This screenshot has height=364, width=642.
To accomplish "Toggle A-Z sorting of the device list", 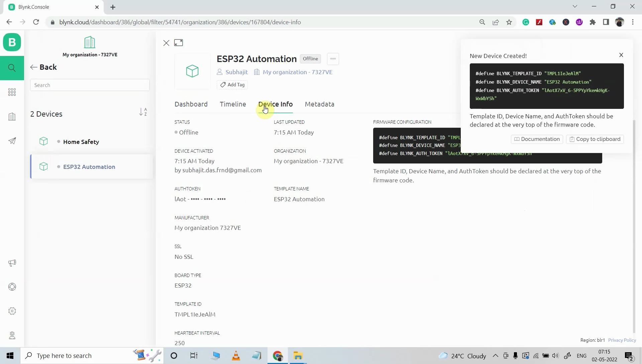I will click(x=143, y=112).
